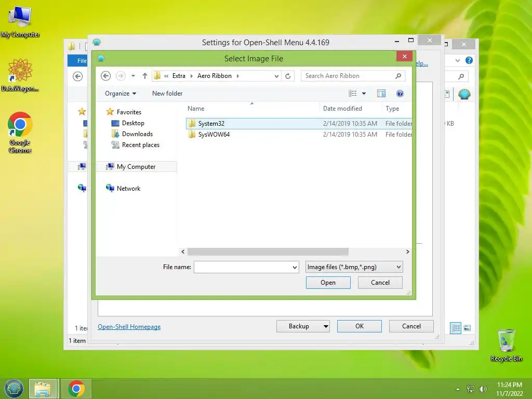Open the Organize menu
Image resolution: width=532 pixels, height=399 pixels.
pos(121,94)
